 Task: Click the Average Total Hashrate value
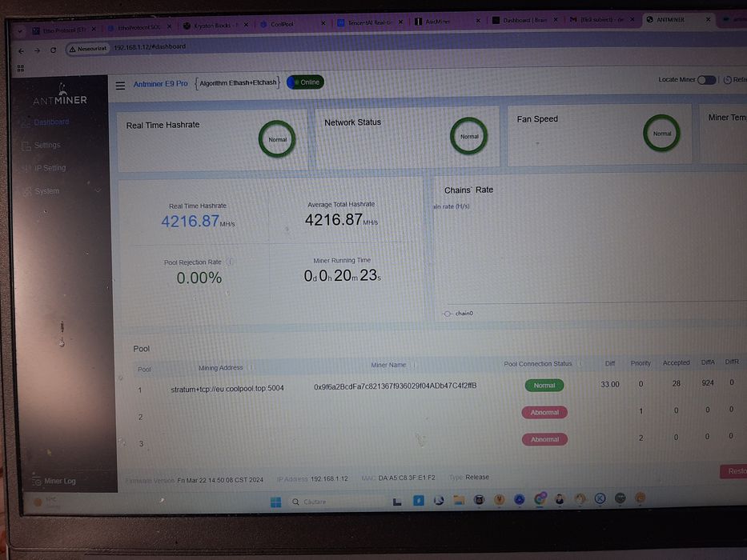pyautogui.click(x=341, y=219)
